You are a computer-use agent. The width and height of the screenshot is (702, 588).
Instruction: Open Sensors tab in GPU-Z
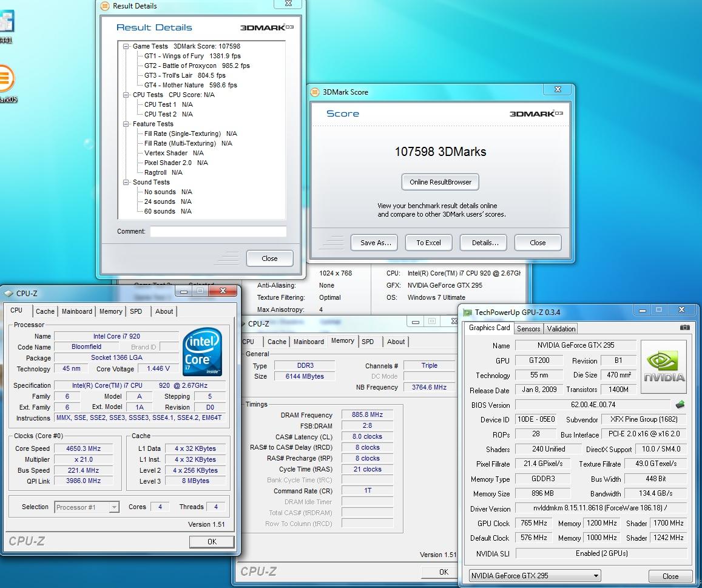click(528, 329)
